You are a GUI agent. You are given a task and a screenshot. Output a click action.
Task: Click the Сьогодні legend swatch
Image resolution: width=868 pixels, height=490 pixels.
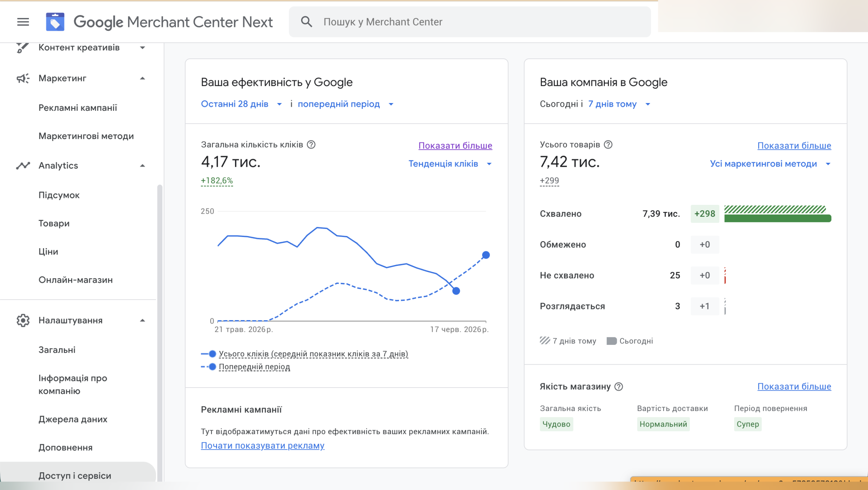pos(611,341)
